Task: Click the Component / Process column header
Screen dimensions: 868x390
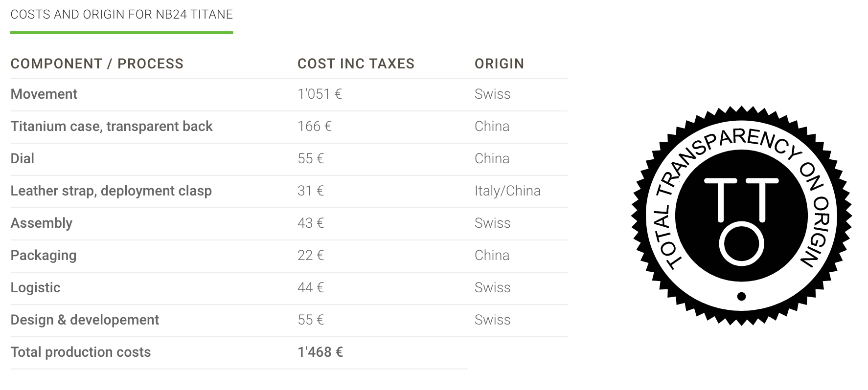Action: (x=97, y=64)
